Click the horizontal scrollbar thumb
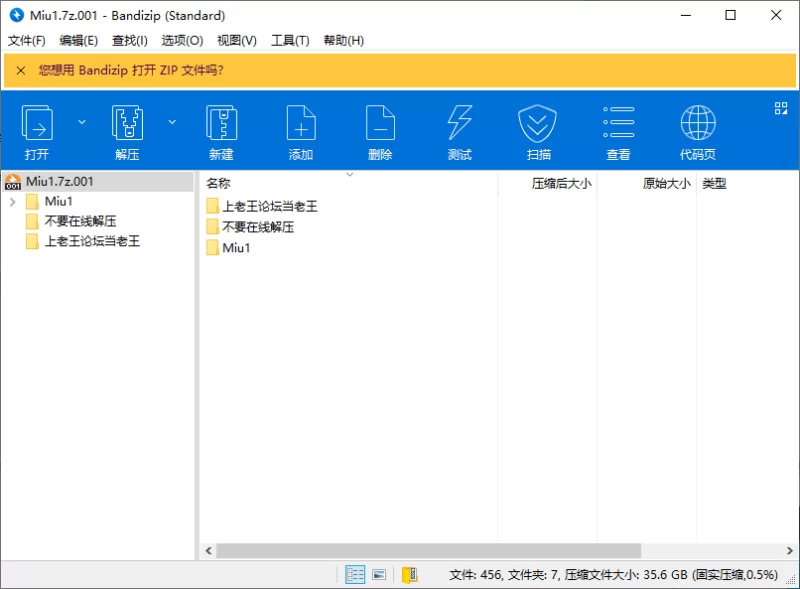Image resolution: width=800 pixels, height=589 pixels. point(429,551)
